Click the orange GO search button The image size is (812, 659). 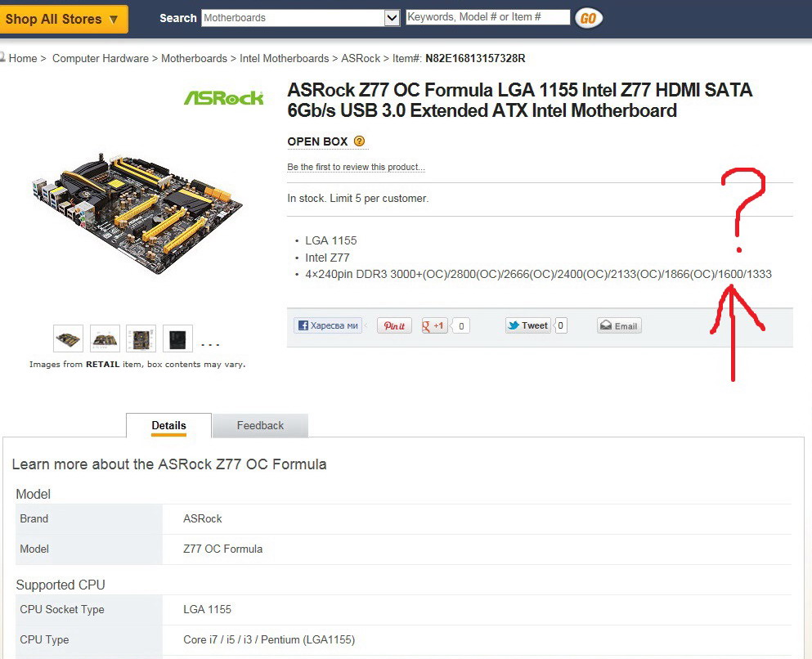pos(588,19)
